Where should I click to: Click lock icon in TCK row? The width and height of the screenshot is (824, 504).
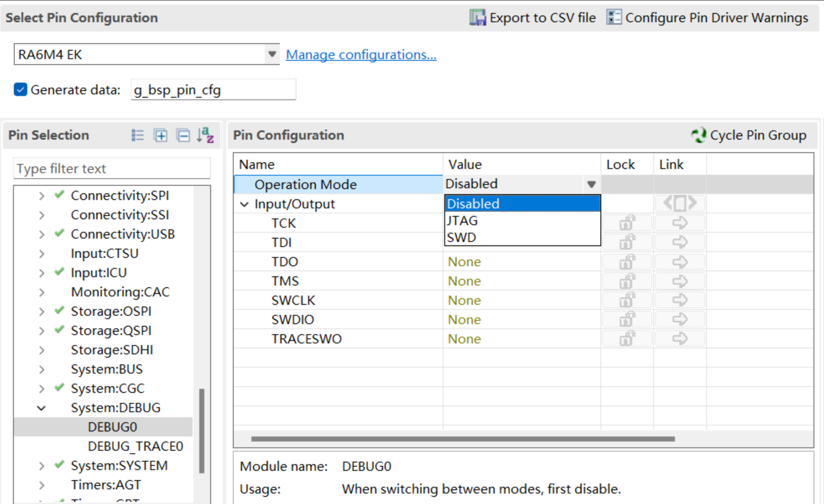[x=627, y=223]
